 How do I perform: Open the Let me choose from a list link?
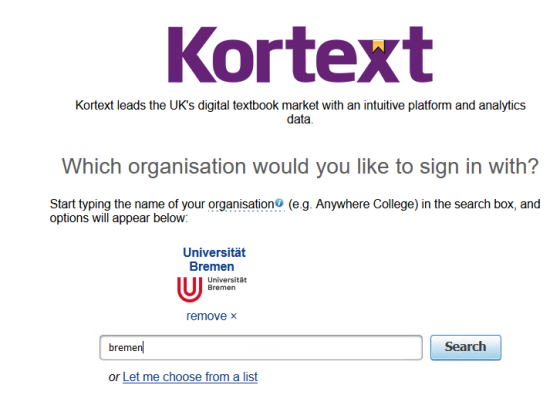pyautogui.click(x=190, y=377)
